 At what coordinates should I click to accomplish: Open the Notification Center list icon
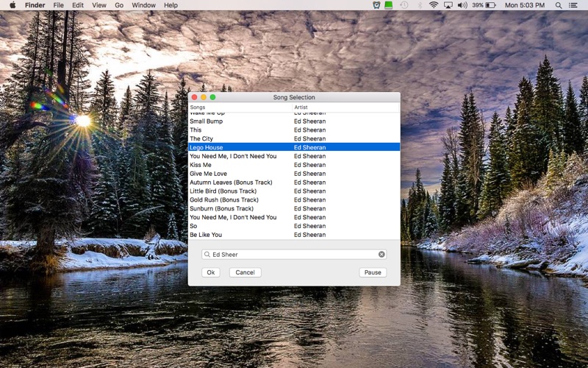pos(573,5)
